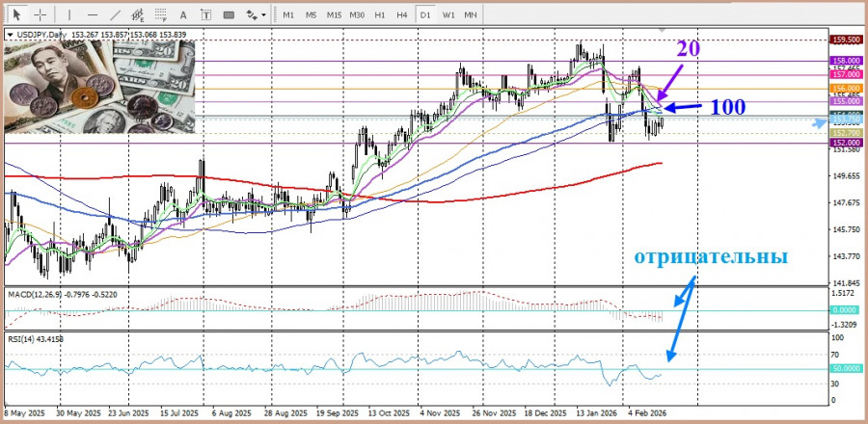The width and height of the screenshot is (868, 424).
Task: Select the text label tool
Action: coord(205,14)
